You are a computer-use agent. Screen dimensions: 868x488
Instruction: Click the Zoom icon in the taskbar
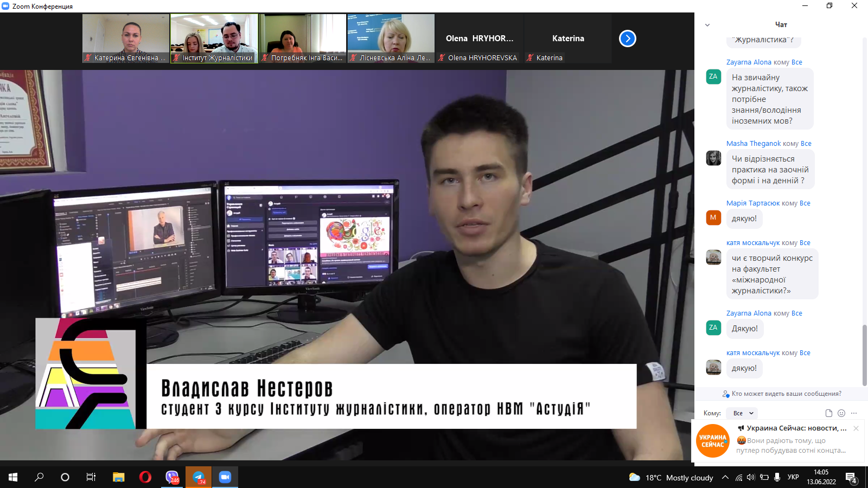(225, 477)
